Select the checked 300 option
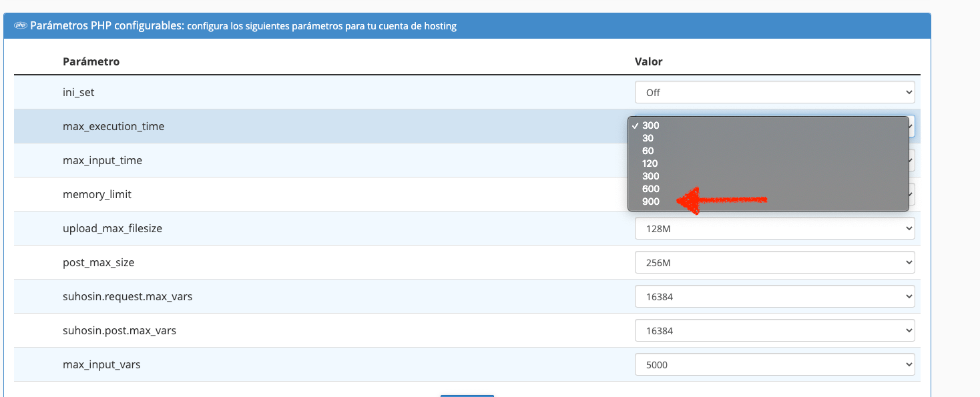The height and width of the screenshot is (397, 980). point(768,125)
